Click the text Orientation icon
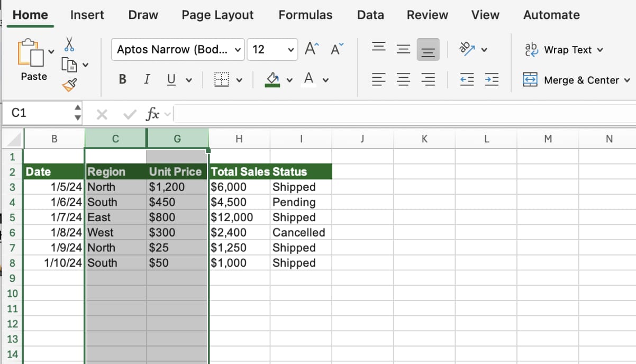This screenshot has height=364, width=636. click(x=467, y=49)
